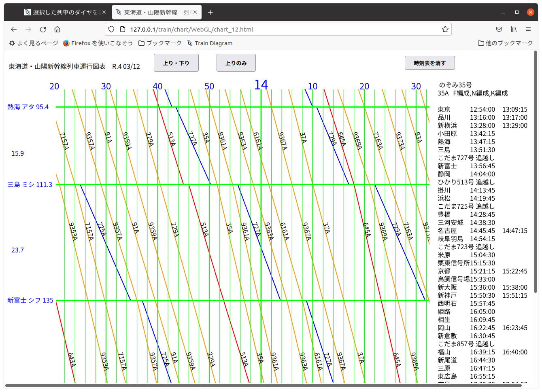Click the ひかり513号 追越し entry
The height and width of the screenshot is (392, 542).
point(466,182)
